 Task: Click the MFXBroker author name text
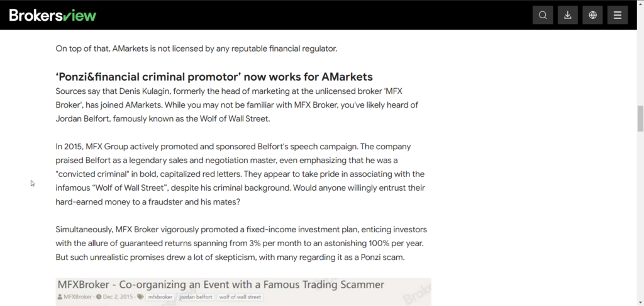[79, 297]
